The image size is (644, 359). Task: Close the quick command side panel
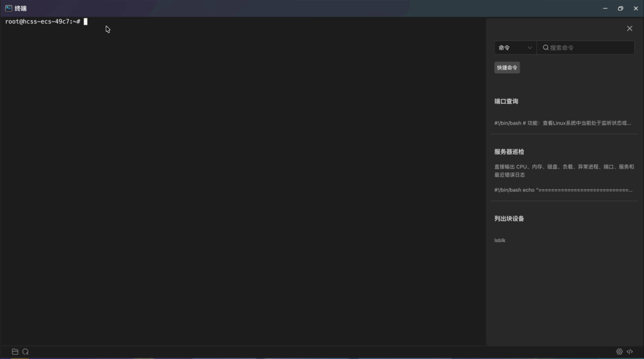pos(629,29)
